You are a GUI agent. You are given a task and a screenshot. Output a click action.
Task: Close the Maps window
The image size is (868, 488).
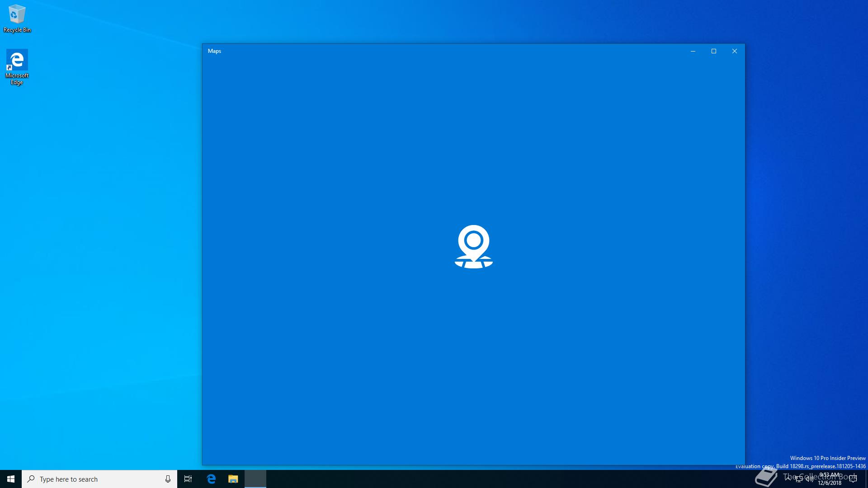click(x=735, y=51)
